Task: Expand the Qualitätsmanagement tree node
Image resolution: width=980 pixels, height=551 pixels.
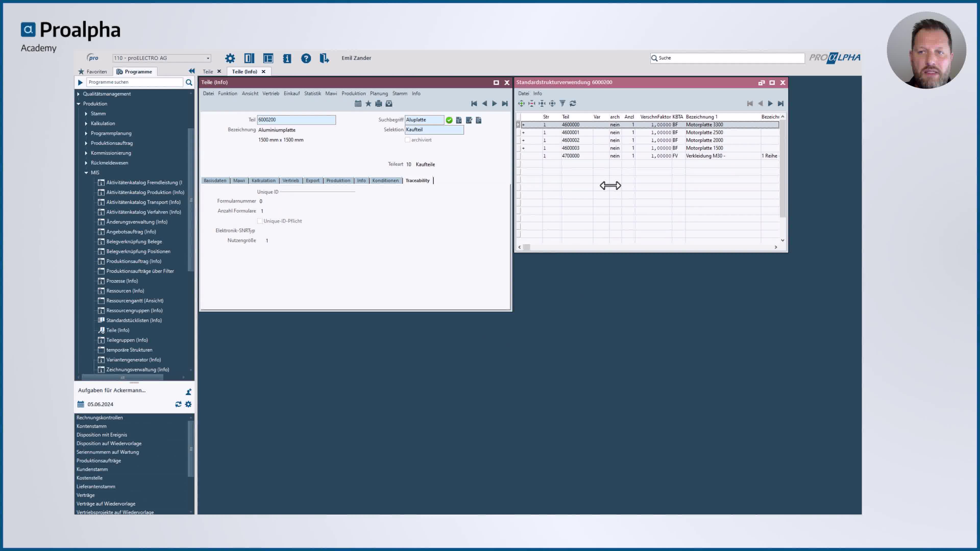Action: click(x=78, y=94)
